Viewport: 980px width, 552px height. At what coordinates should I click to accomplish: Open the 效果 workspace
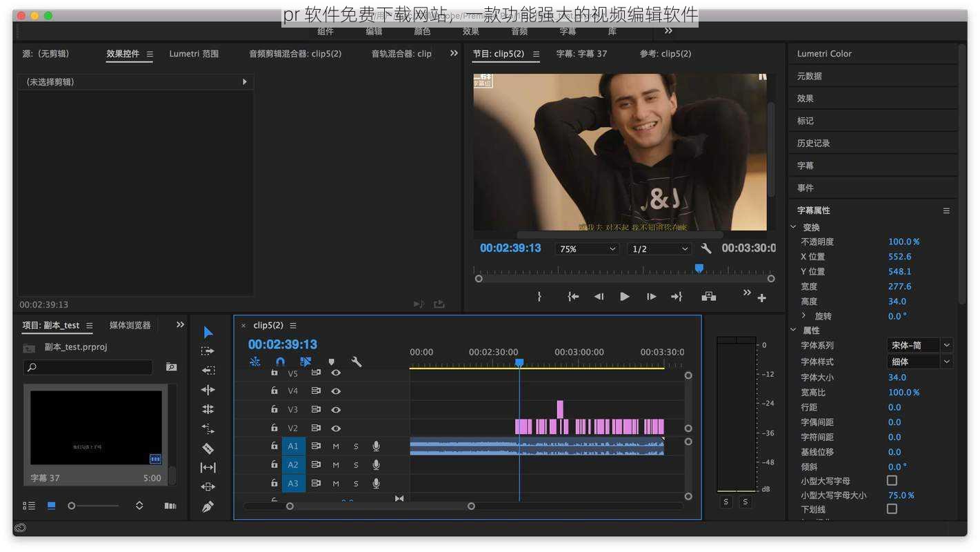click(471, 32)
